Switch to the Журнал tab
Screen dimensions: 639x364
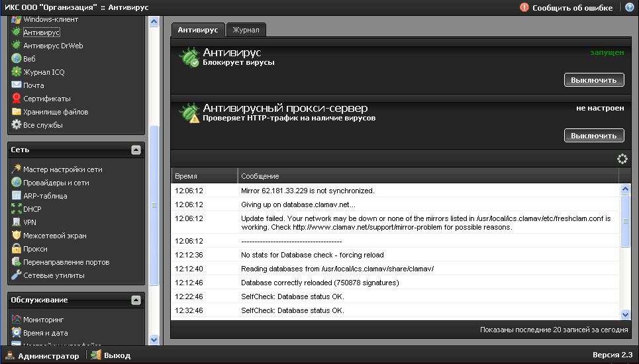click(246, 30)
